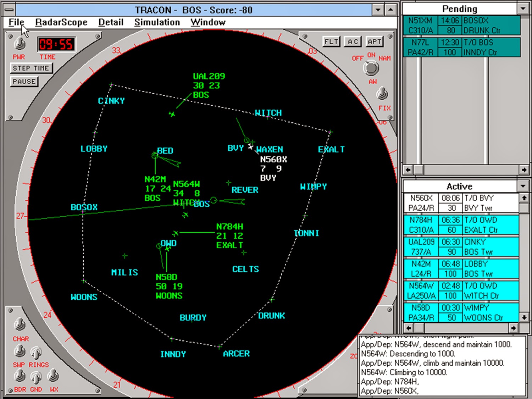
Task: Open the TRACON window title bar down-arrow
Action: [x=378, y=10]
